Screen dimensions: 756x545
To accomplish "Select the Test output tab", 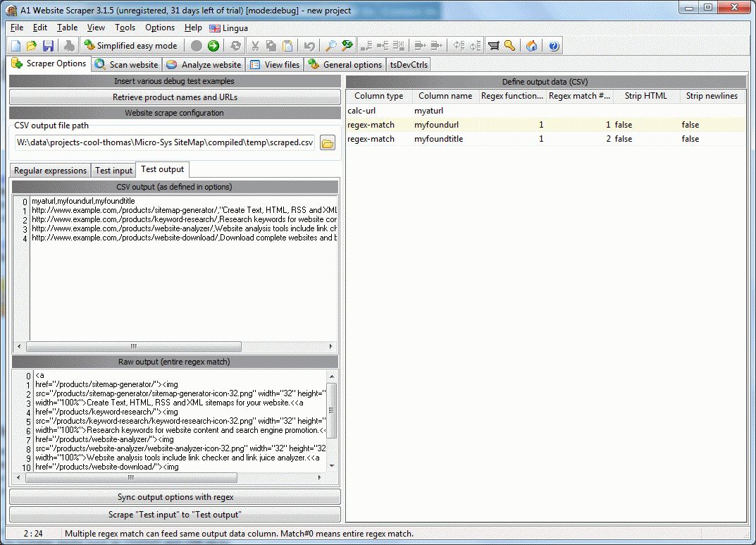I will tap(163, 169).
